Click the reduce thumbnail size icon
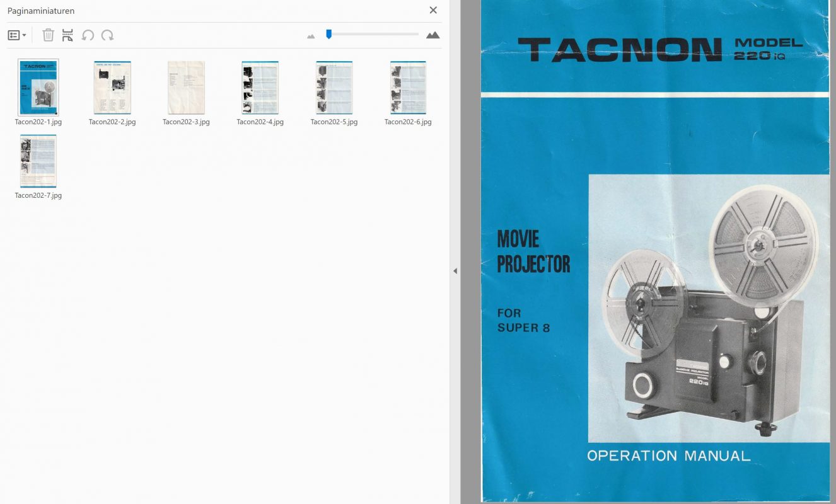 [x=311, y=36]
